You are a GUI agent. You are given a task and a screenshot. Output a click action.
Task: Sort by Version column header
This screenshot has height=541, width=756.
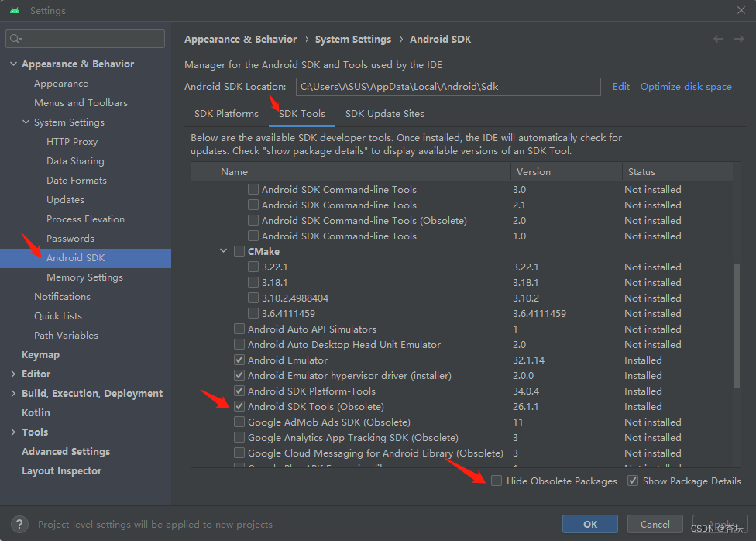click(566, 172)
